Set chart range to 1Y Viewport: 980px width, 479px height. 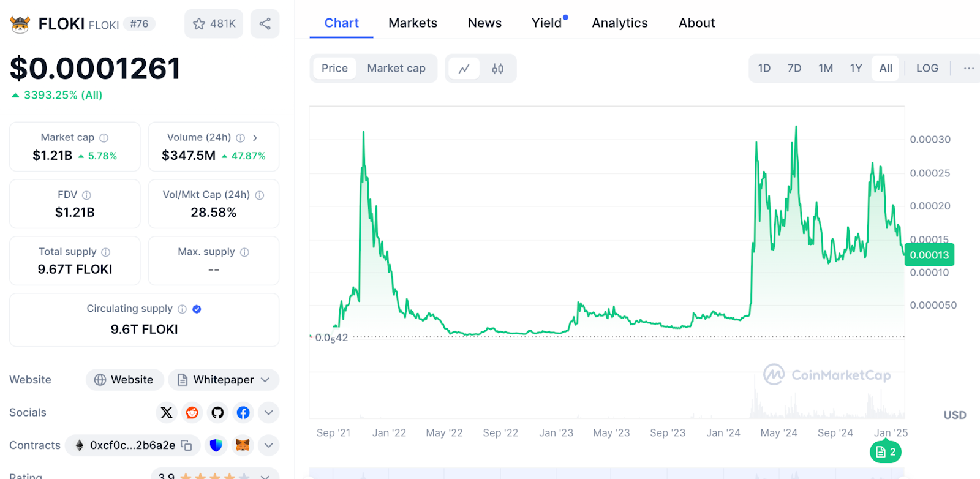point(856,68)
